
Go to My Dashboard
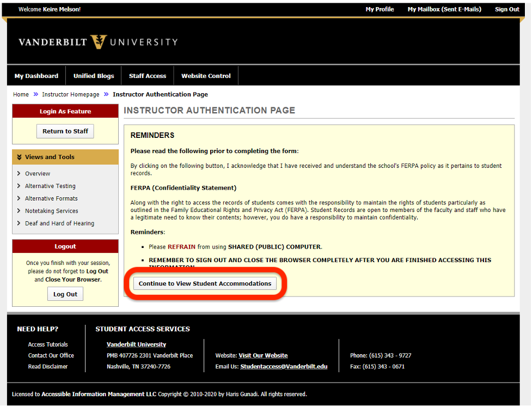[36, 75]
